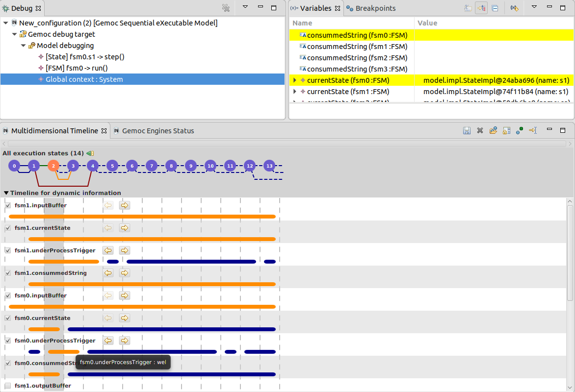
Task: Click the back arrow for fsm0.inputBuffer
Action: (x=108, y=295)
